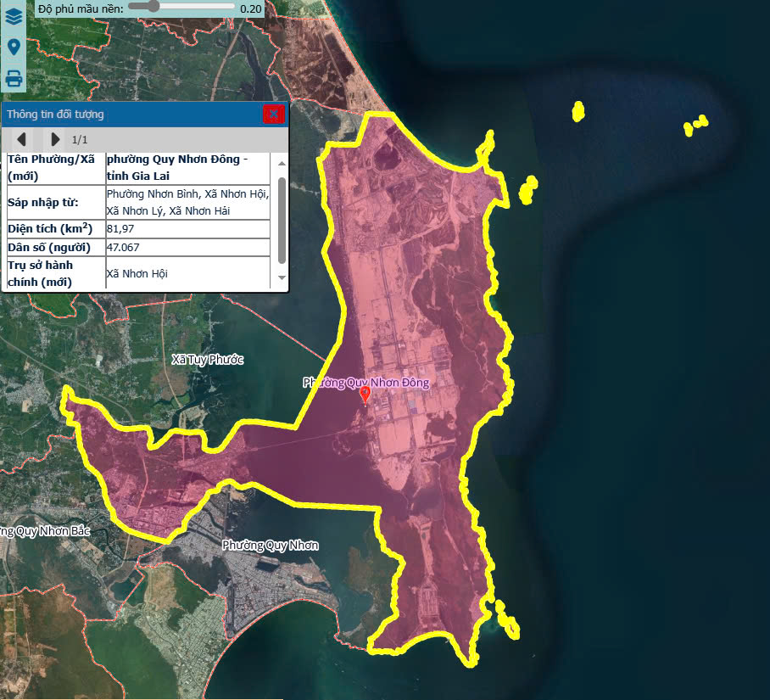This screenshot has width=770, height=700.
Task: Click the Dân số value 47.067
Action: 123,247
